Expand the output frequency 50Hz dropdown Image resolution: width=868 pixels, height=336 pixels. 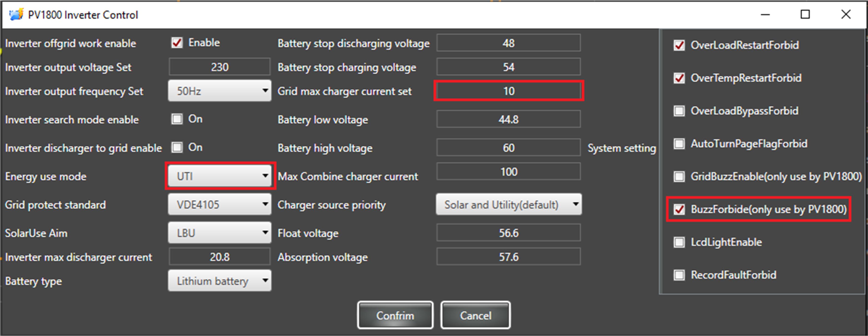point(220,91)
